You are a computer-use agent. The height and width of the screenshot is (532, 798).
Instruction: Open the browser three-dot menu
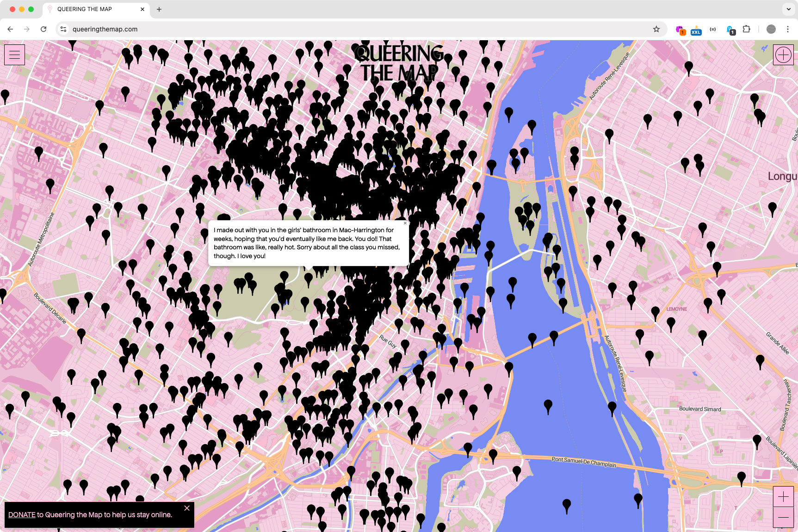tap(788, 29)
